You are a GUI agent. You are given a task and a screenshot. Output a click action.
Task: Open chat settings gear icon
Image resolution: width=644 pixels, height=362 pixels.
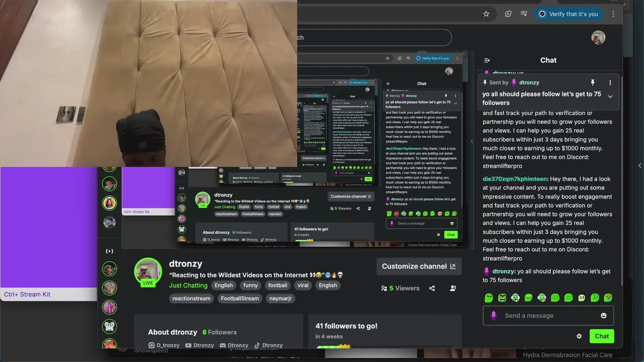coord(579,336)
